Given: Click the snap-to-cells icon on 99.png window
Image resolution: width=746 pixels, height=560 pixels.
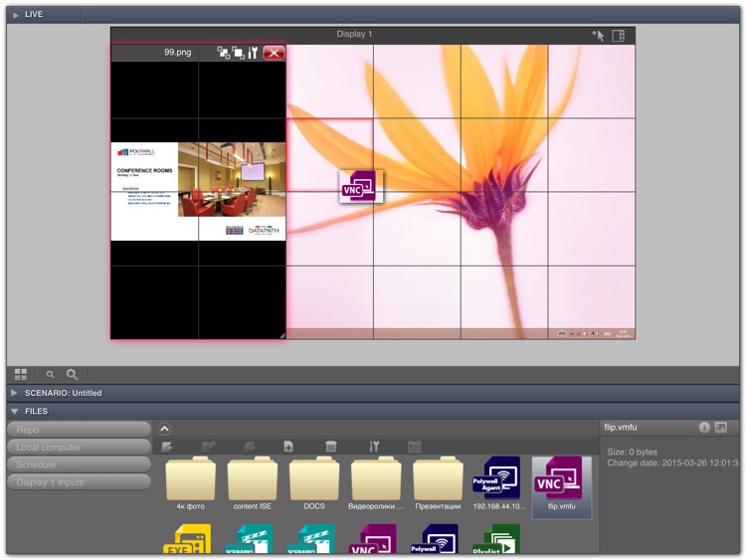Looking at the screenshot, I should click(x=224, y=53).
